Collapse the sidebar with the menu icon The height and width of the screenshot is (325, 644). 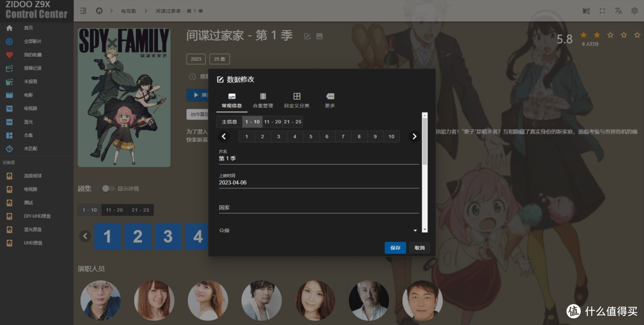(x=83, y=11)
